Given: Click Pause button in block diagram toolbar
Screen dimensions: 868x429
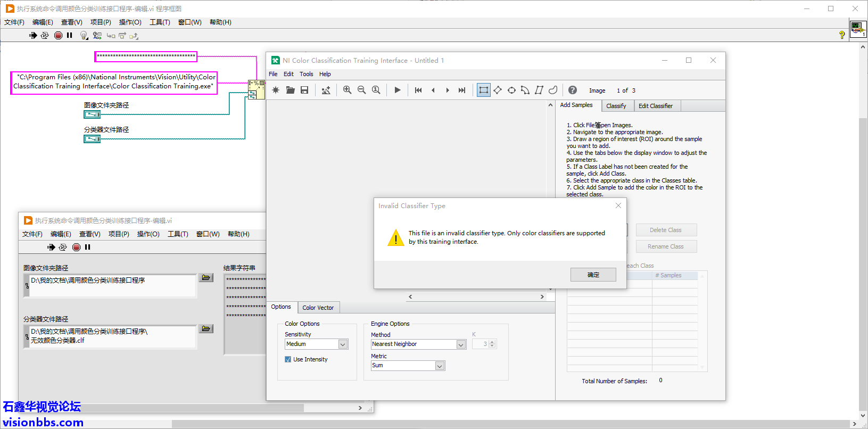Looking at the screenshot, I should click(x=69, y=36).
